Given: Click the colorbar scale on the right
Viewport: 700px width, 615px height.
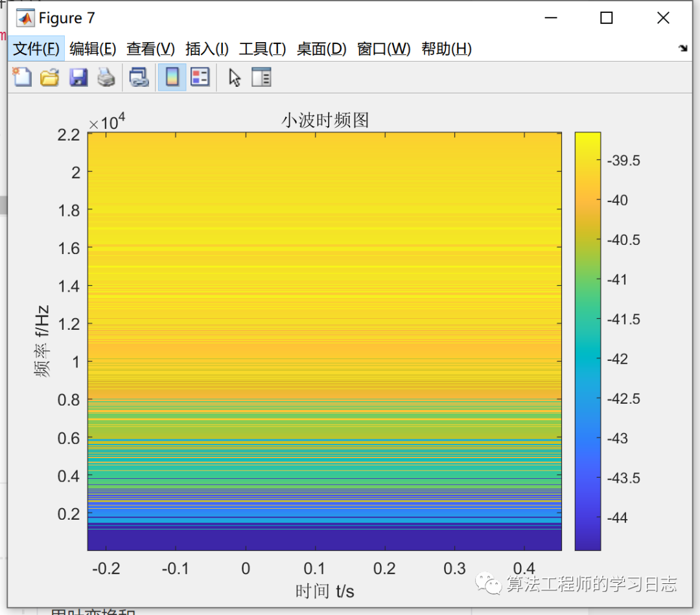Looking at the screenshot, I should [587, 340].
